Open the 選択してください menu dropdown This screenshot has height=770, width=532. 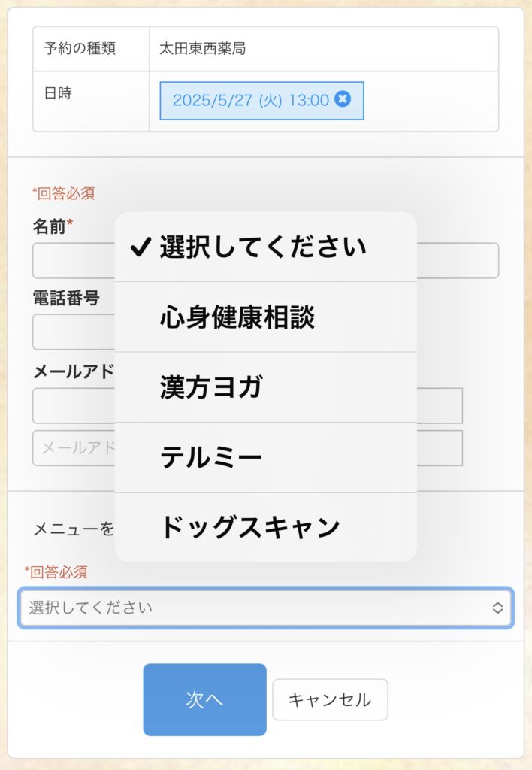click(x=265, y=608)
